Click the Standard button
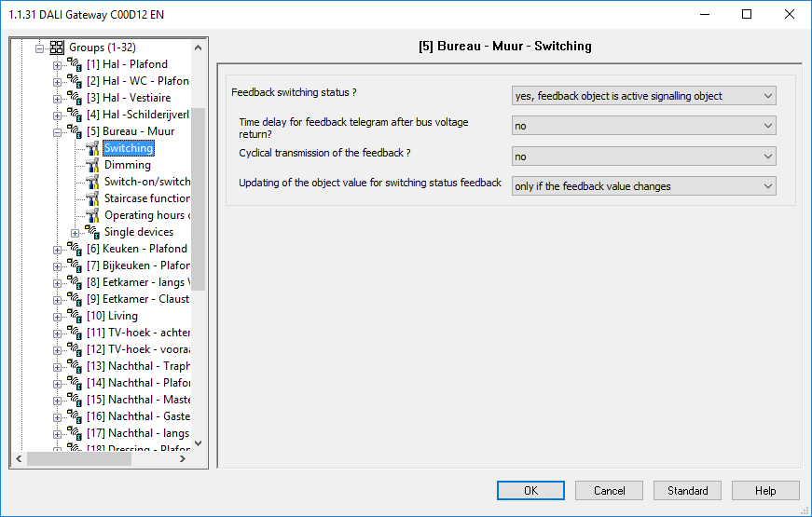Screen dimensions: 812x517 (x=687, y=490)
